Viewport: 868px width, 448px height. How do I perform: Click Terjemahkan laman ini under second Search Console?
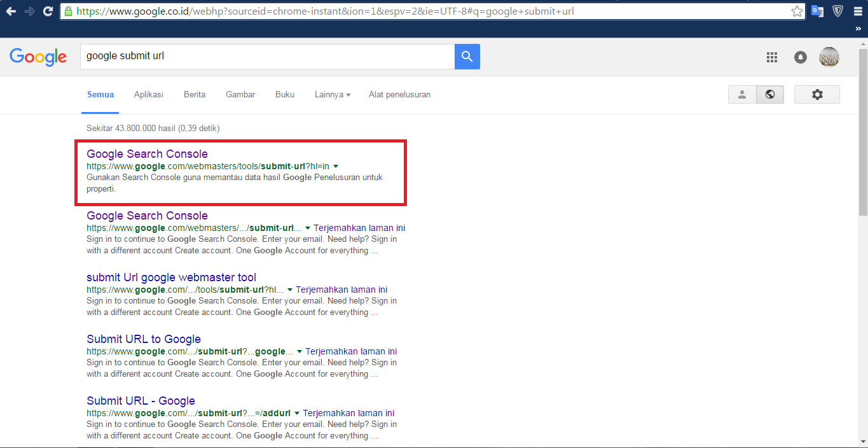tap(359, 228)
